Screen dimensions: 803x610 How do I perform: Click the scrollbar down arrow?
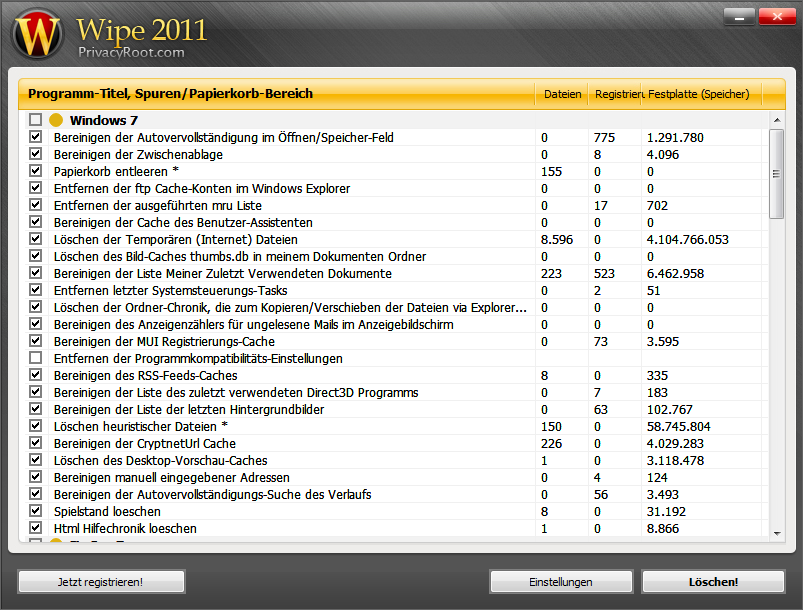pos(775,533)
